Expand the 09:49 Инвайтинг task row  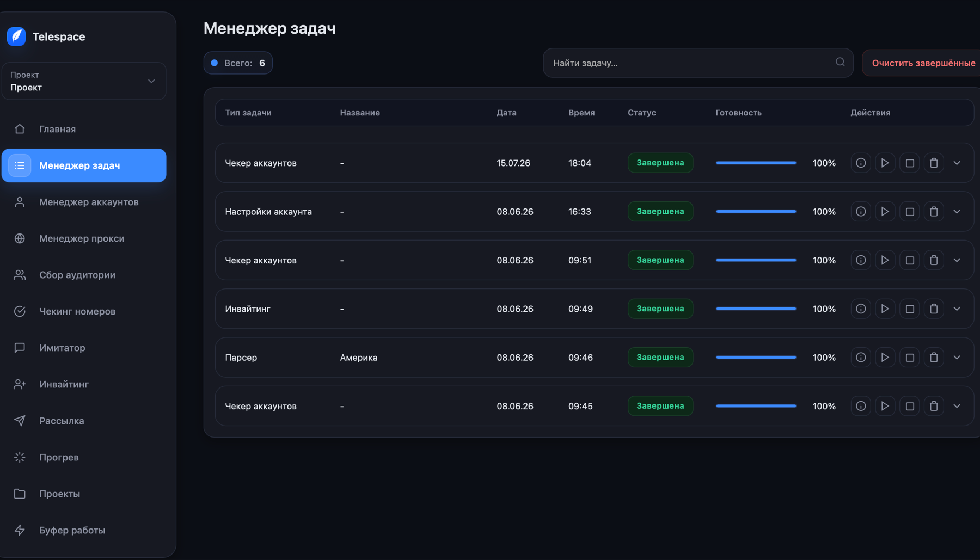pyautogui.click(x=957, y=309)
